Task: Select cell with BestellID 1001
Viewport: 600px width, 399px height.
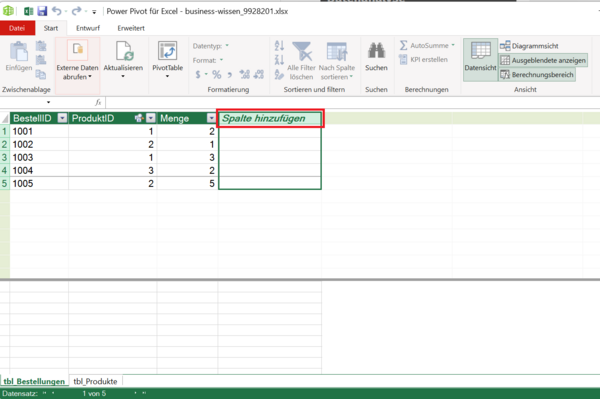Action: click(39, 131)
